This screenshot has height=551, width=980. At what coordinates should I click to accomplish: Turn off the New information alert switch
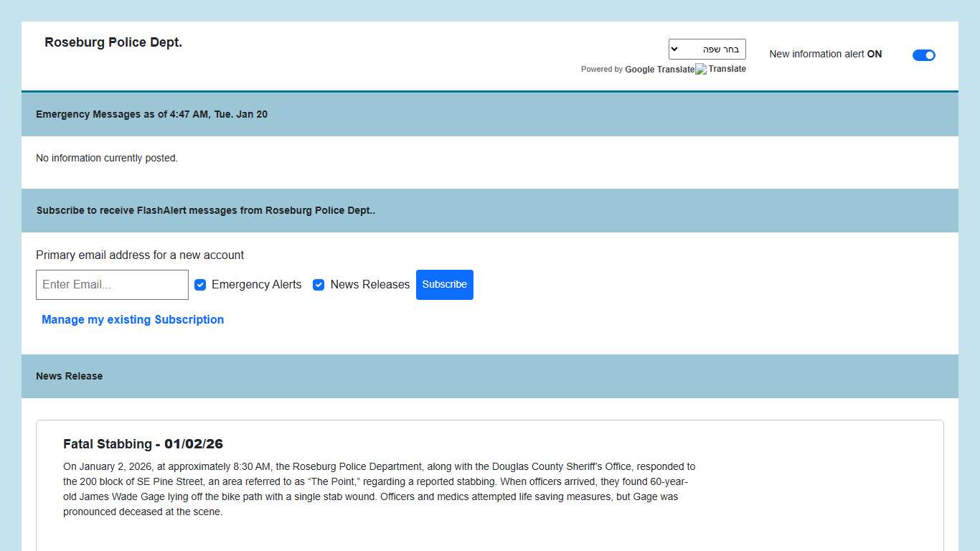(x=923, y=55)
